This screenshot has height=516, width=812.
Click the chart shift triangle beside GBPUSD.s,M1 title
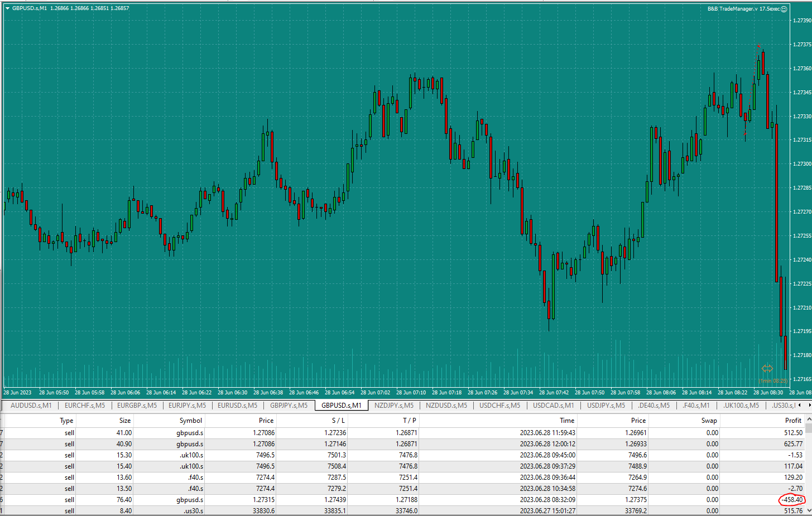pyautogui.click(x=7, y=8)
